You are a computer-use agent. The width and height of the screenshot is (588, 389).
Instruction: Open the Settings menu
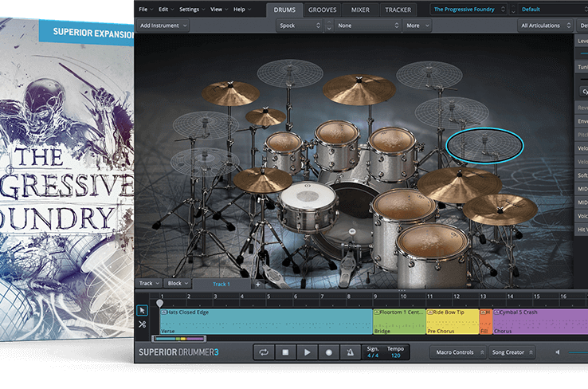(x=192, y=10)
